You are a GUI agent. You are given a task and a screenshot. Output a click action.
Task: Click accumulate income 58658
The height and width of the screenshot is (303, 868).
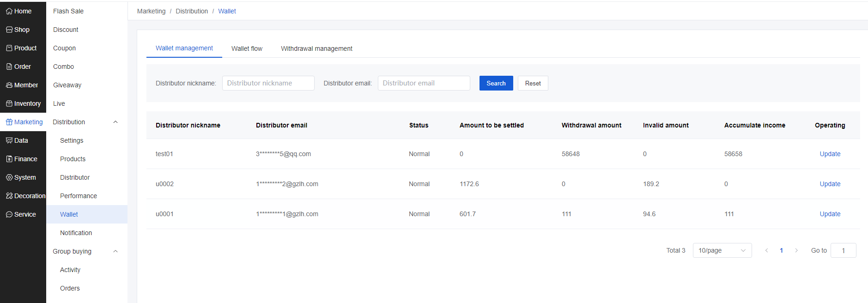pos(733,154)
